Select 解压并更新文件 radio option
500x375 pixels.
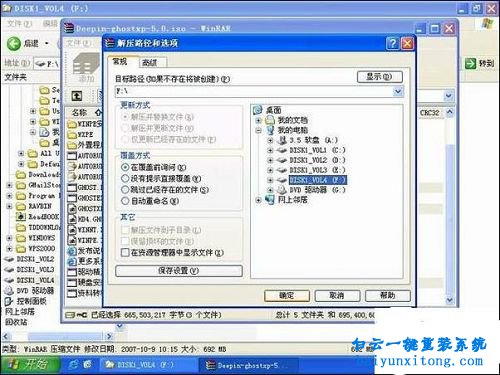pyautogui.click(x=125, y=128)
